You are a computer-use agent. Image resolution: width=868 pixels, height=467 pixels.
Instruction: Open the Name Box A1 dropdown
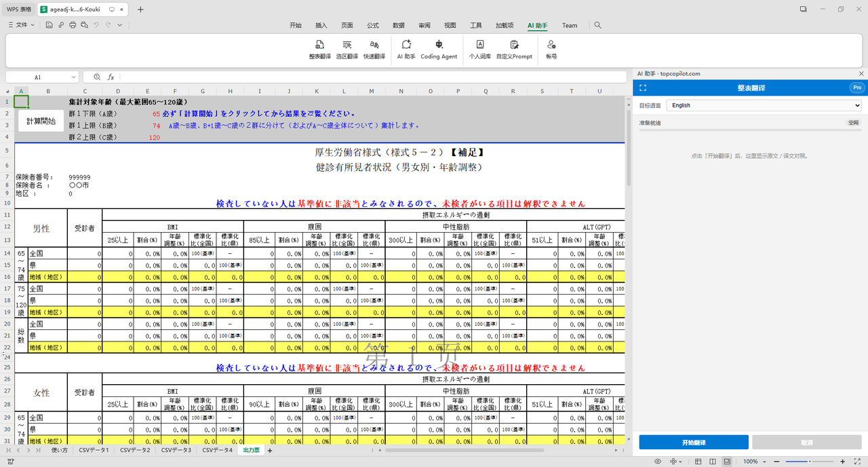73,77
